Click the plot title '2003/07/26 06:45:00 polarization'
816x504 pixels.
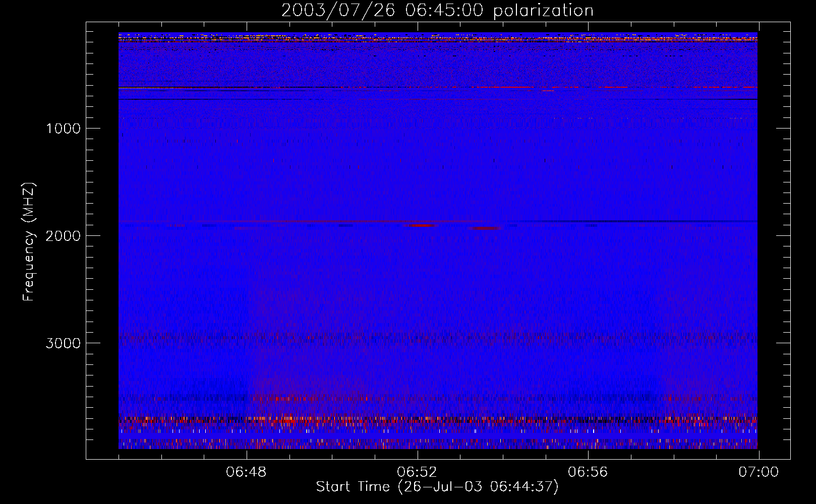[437, 11]
